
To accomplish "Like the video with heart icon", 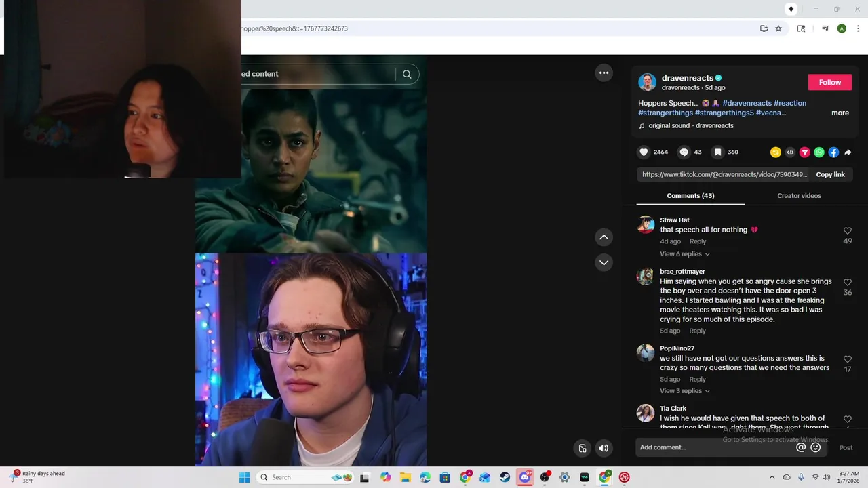I will point(644,152).
